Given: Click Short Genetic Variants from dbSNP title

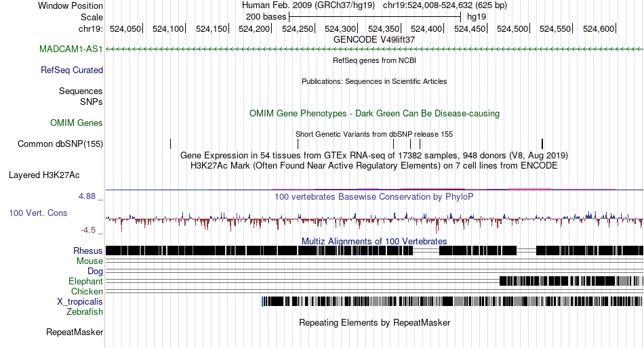Looking at the screenshot, I should point(374,134).
